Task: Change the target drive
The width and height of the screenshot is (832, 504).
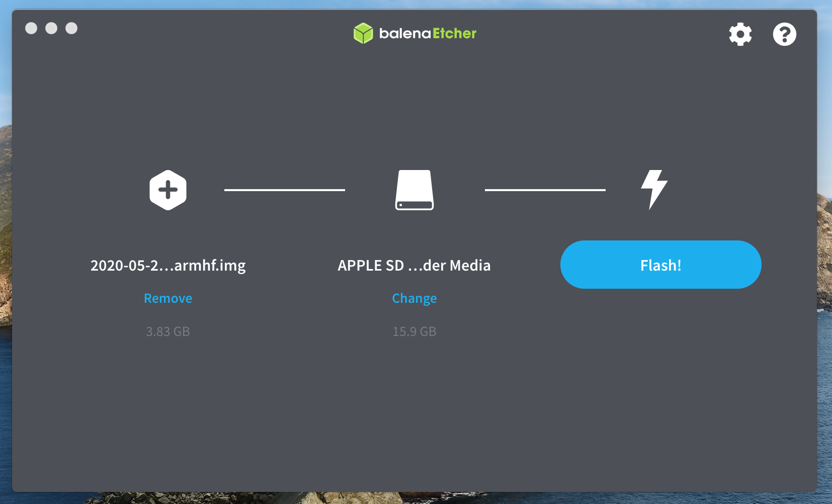Action: pyautogui.click(x=414, y=298)
